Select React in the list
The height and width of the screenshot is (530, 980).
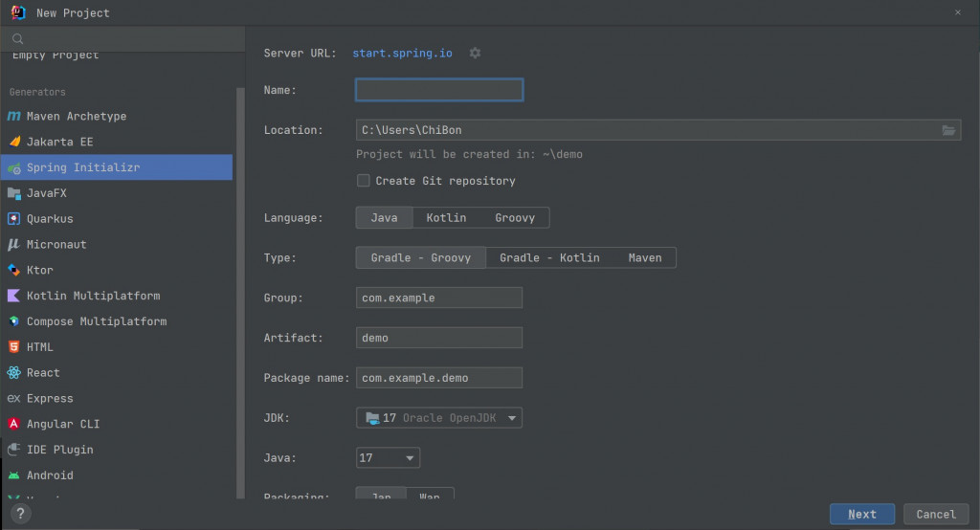(117, 372)
